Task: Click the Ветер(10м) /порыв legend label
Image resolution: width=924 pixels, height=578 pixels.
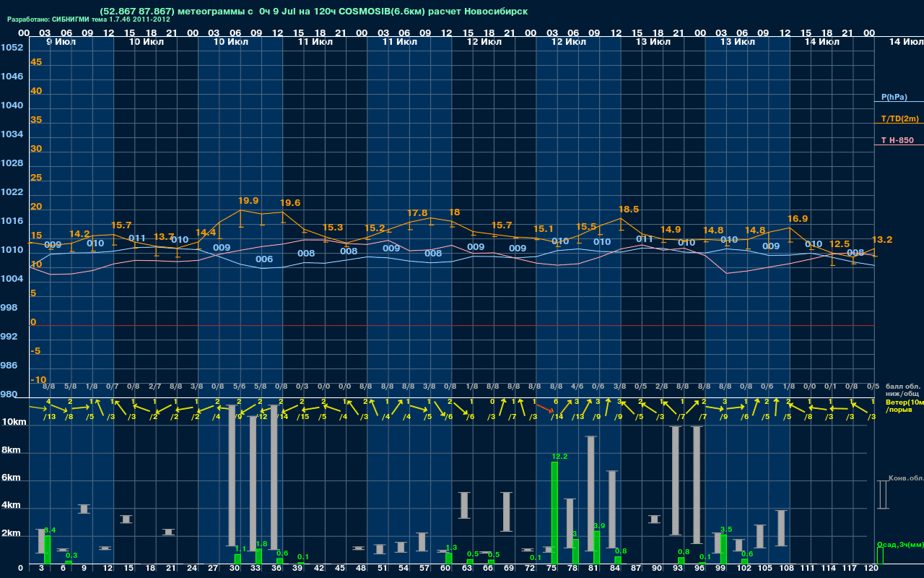Action: 905,405
